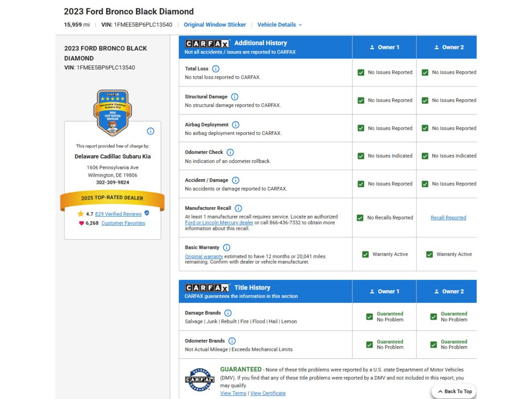
Task: Click Structural Damage Owner 2 green checkmark
Action: pyautogui.click(x=425, y=101)
